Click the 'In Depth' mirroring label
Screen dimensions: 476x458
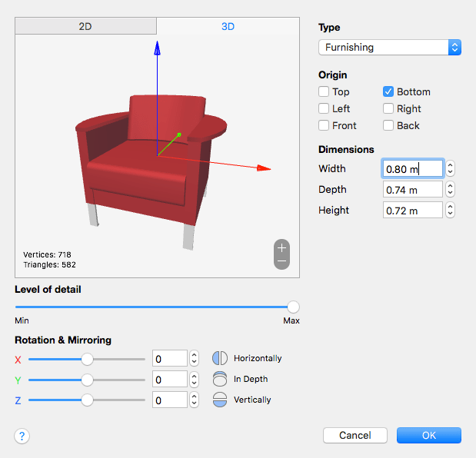[251, 379]
